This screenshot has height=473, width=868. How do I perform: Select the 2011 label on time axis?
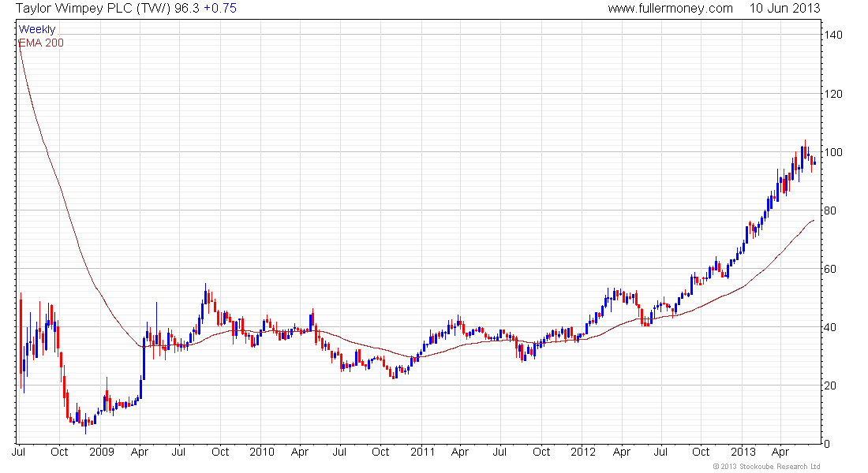[x=422, y=453]
